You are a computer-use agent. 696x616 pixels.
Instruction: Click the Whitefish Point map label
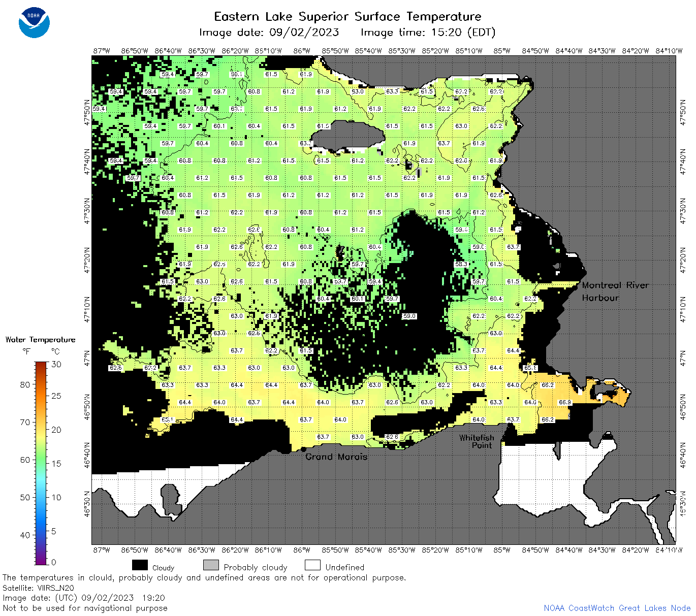pos(477,441)
